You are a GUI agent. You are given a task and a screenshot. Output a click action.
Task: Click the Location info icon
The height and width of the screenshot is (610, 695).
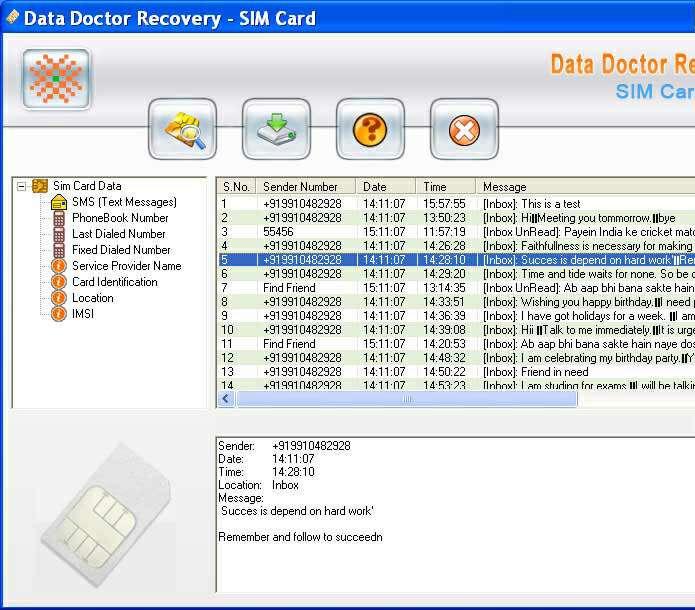59,298
